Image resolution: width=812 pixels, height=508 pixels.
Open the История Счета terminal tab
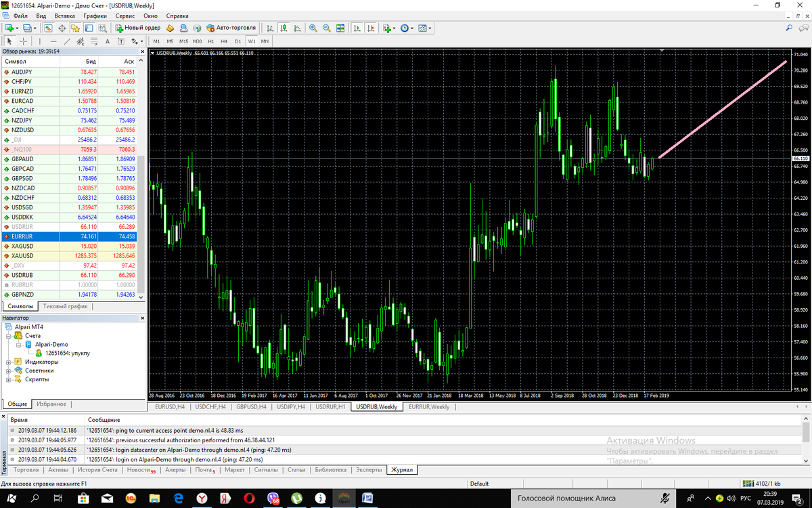[97, 469]
